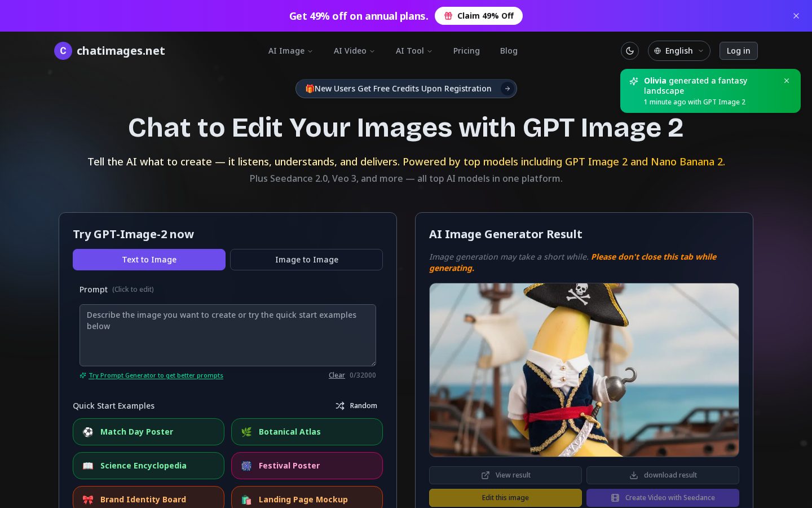Click the open book icon
Viewport: 812px width, 508px height.
88,466
